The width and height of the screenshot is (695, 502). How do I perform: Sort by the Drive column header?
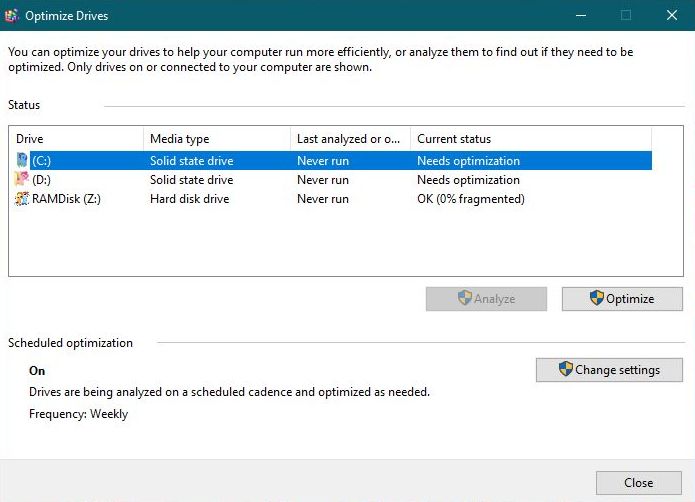click(x=76, y=139)
